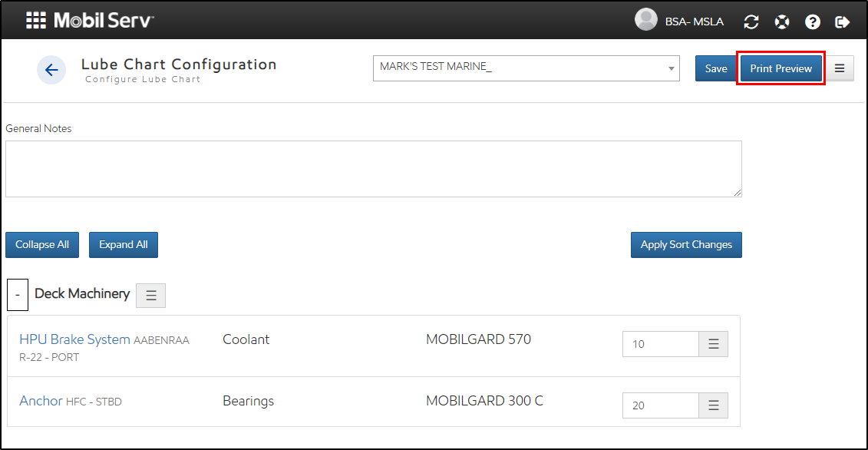Click the blue back arrow icon
The height and width of the screenshot is (450, 868).
(51, 70)
